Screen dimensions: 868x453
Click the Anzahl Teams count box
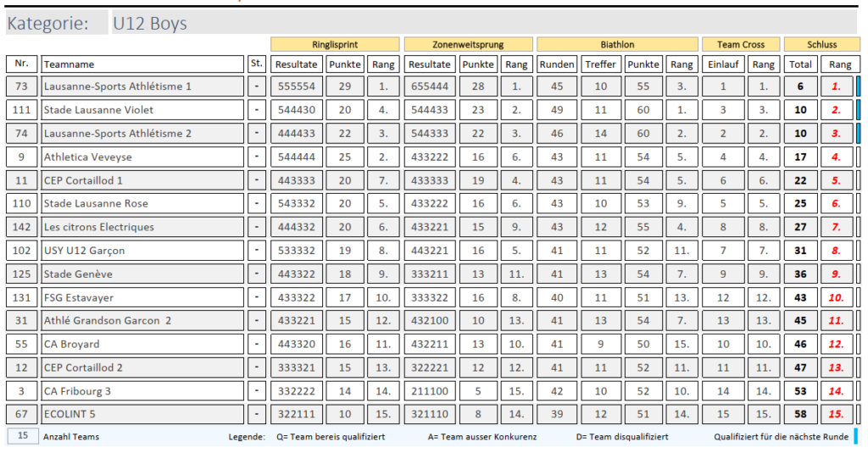[x=22, y=436]
